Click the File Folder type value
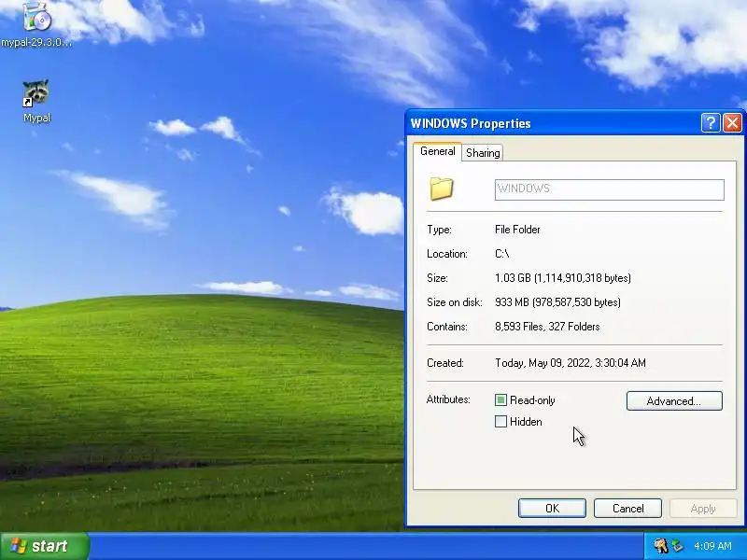Image resolution: width=747 pixels, height=560 pixels. click(517, 230)
